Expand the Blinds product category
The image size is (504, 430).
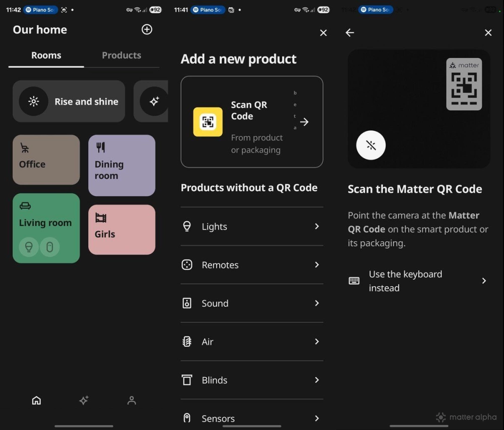pyautogui.click(x=251, y=380)
